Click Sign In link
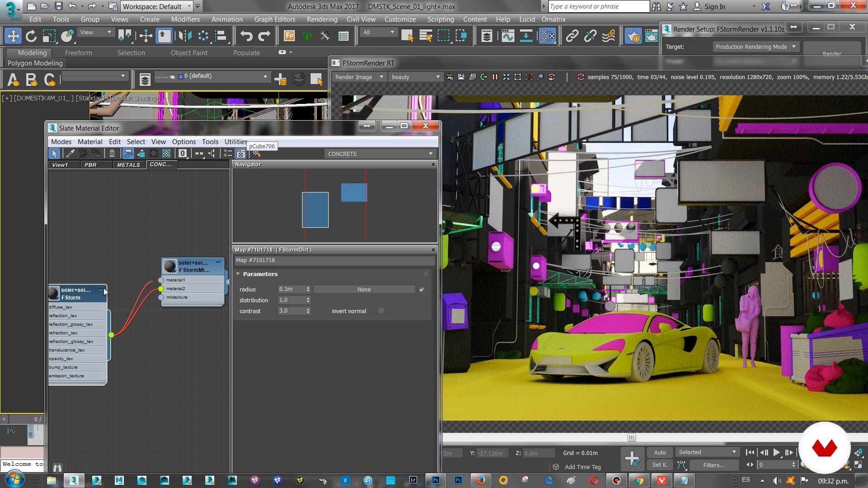This screenshot has width=868, height=488. click(714, 7)
